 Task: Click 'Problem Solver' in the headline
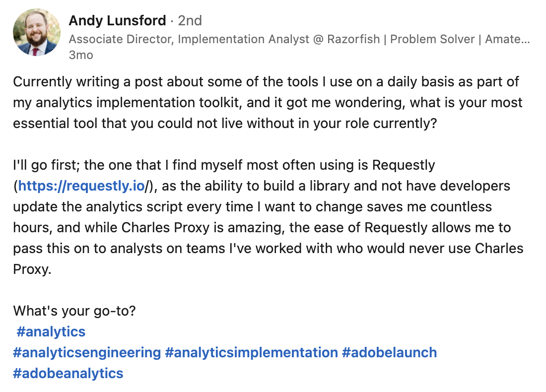click(432, 39)
